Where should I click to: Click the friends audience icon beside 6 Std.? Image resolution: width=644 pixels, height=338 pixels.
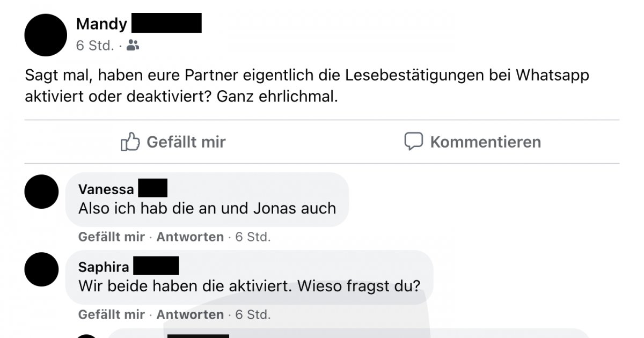click(x=133, y=46)
